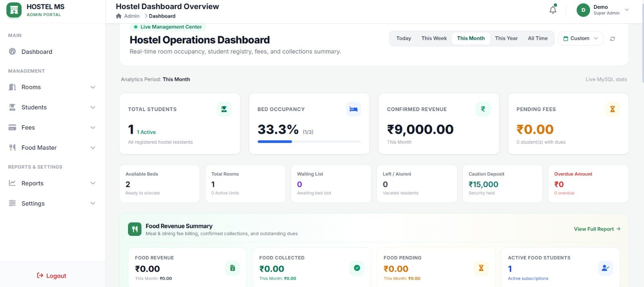Open the View Full Report link
This screenshot has height=287, width=644.
pyautogui.click(x=597, y=229)
